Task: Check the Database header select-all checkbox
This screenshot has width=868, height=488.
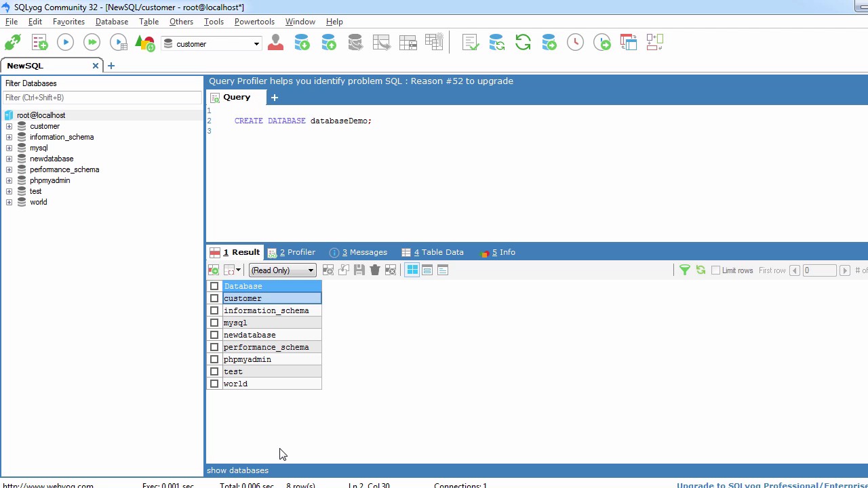Action: (x=214, y=286)
